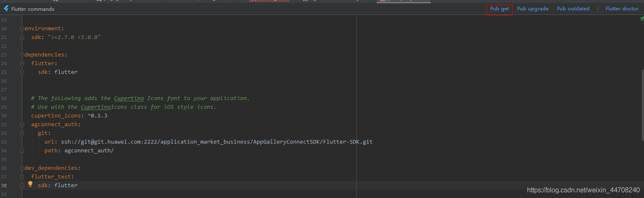Place cursor on sdk ">=2.7.0 <3.0.0" value
Image resolution: width=644 pixels, height=198 pixels.
[74, 37]
